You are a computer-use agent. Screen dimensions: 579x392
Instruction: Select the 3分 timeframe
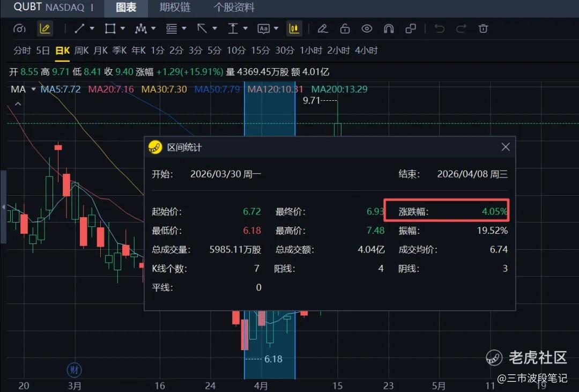pyautogui.click(x=195, y=50)
